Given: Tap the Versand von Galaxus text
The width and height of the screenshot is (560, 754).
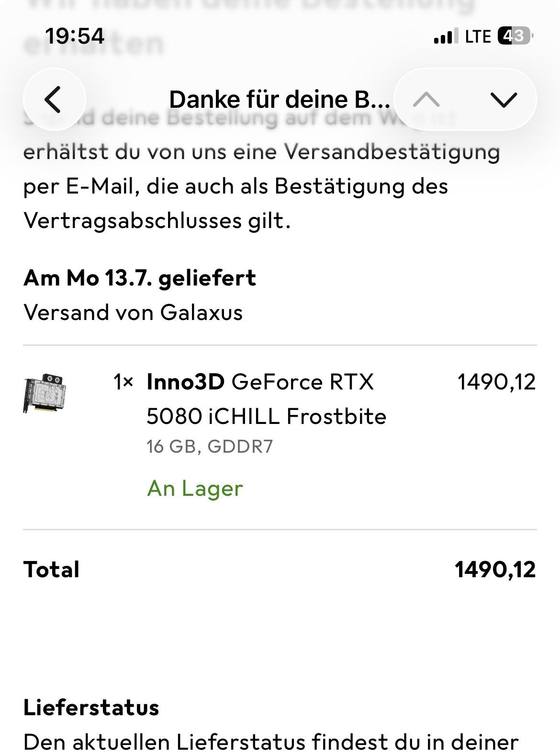Looking at the screenshot, I should (133, 313).
